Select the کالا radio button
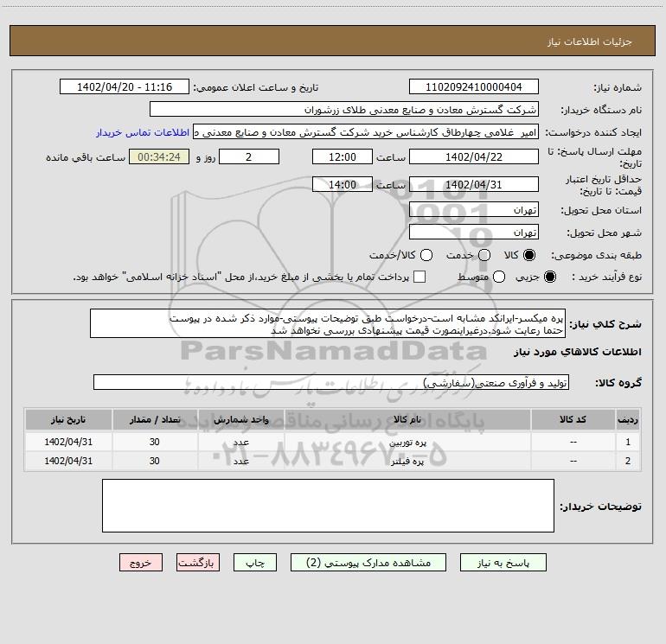This screenshot has height=644, width=666. (x=529, y=255)
